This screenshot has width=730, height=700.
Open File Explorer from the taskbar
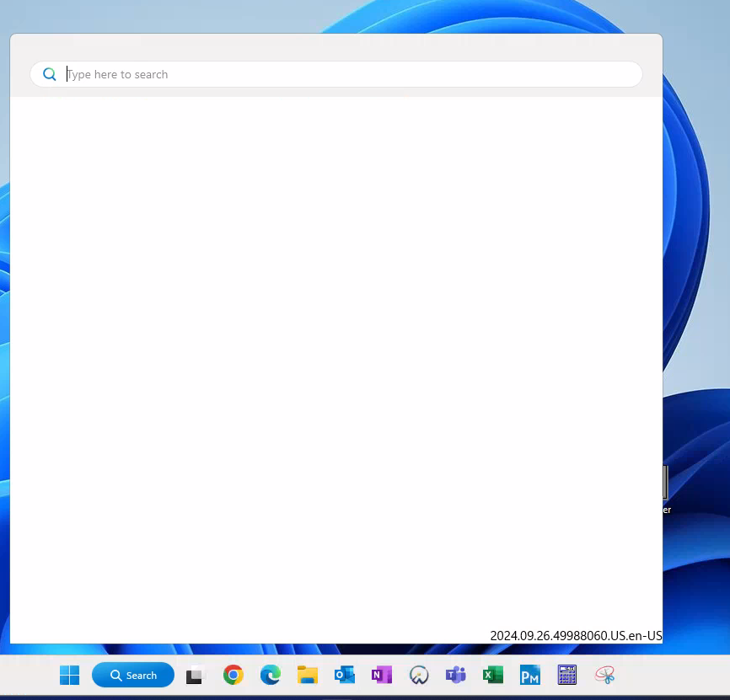click(x=308, y=675)
